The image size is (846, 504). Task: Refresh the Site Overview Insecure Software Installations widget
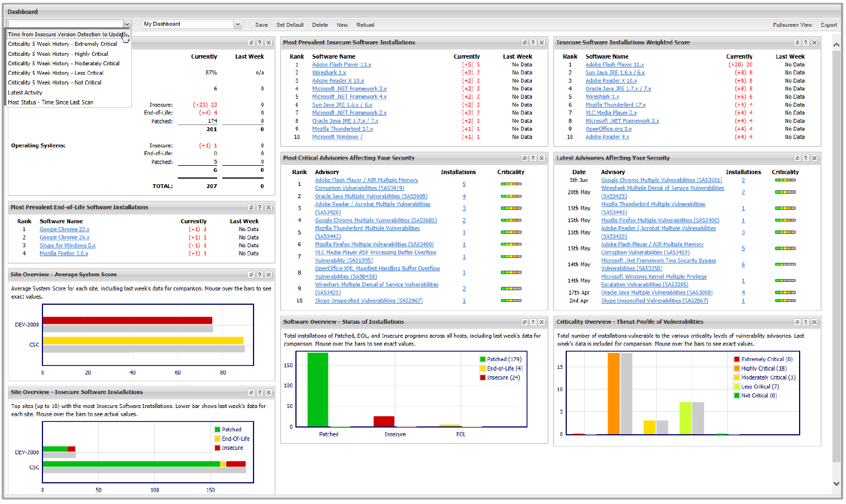(251, 392)
